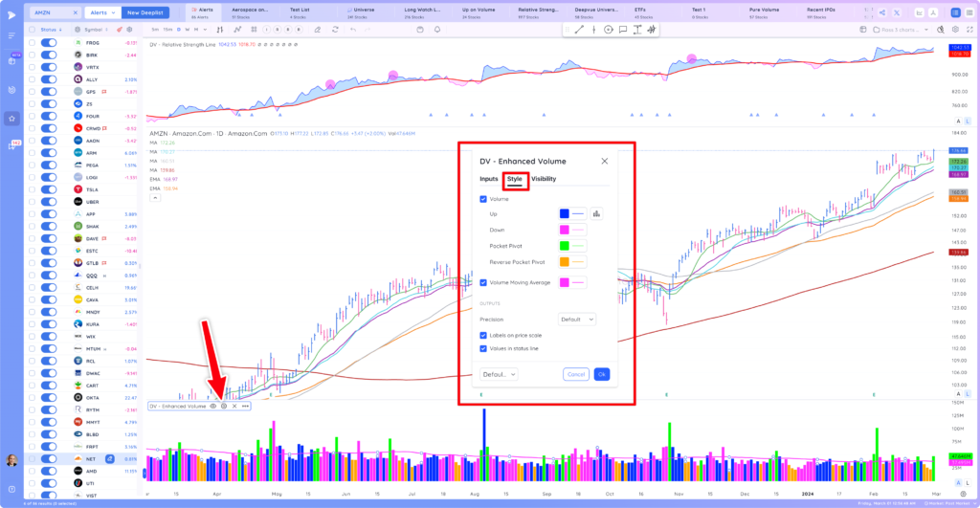Click the undo arrow icon
The width and height of the screenshot is (980, 508).
tap(353, 30)
